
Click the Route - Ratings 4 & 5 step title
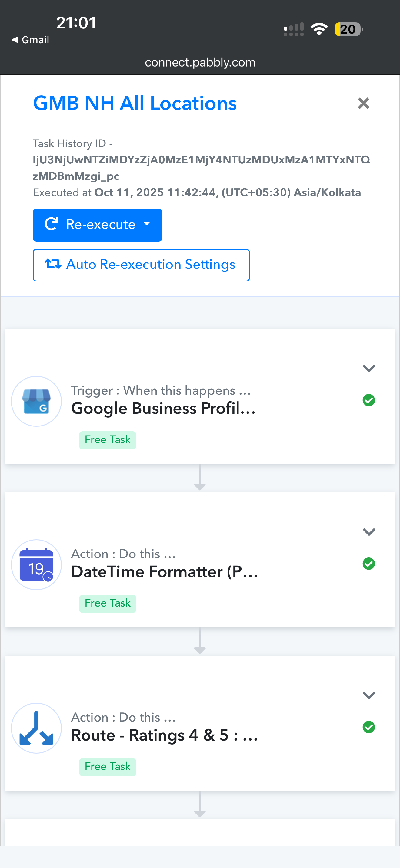point(164,735)
